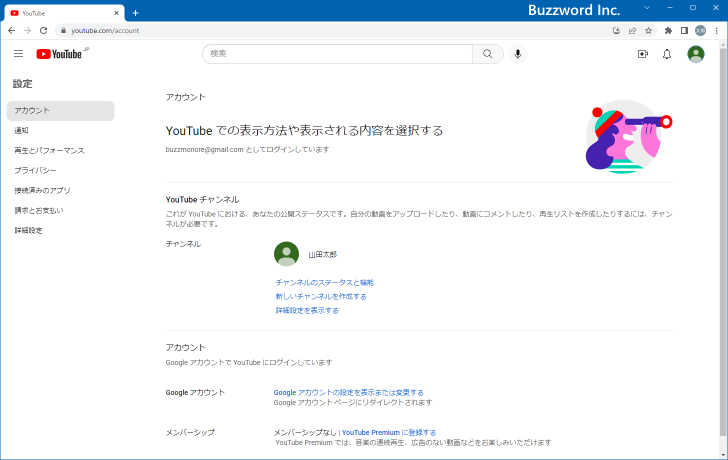
Task: Share this page using the share icon
Action: pos(632,31)
